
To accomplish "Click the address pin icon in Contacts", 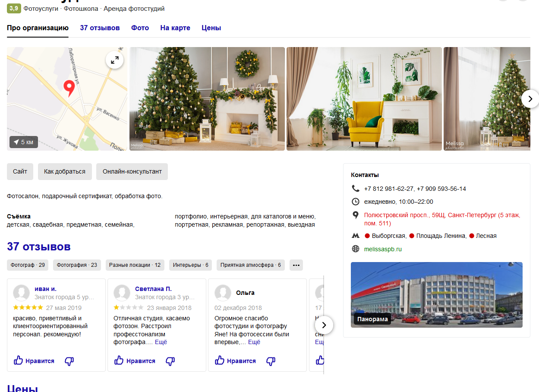I will pyautogui.click(x=356, y=215).
